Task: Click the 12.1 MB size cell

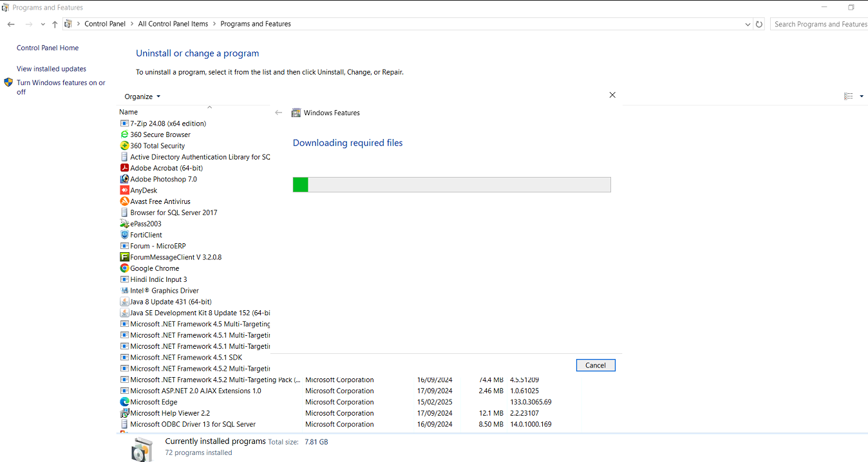Action: coord(491,413)
